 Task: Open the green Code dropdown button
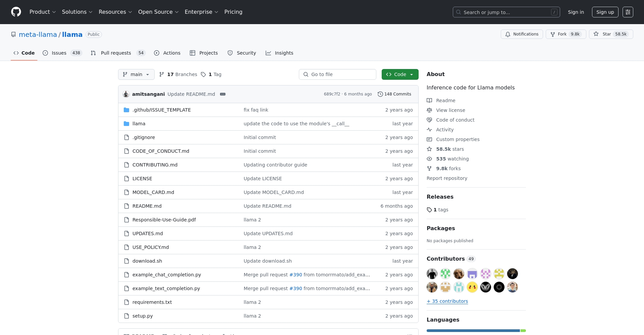click(400, 74)
